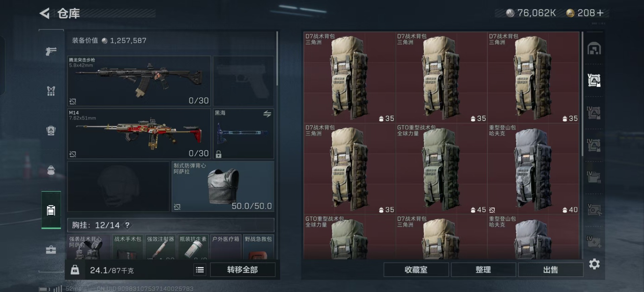The width and height of the screenshot is (644, 292).
Task: Go back using the arrow beside 仓库
Action: (x=45, y=13)
